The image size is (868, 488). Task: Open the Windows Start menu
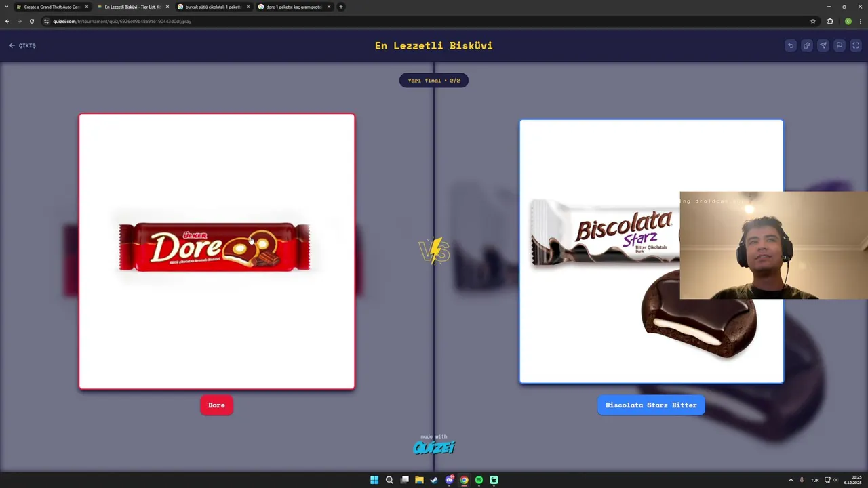[374, 480]
